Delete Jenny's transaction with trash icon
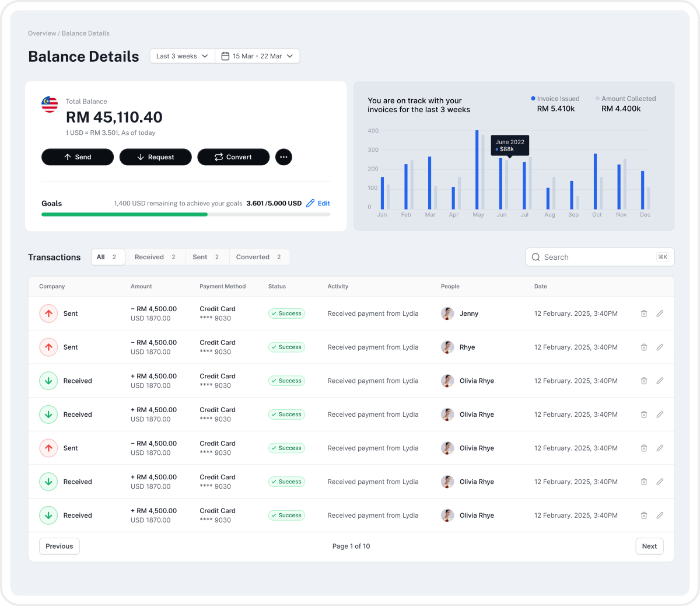Image resolution: width=700 pixels, height=606 pixels. coord(644,314)
